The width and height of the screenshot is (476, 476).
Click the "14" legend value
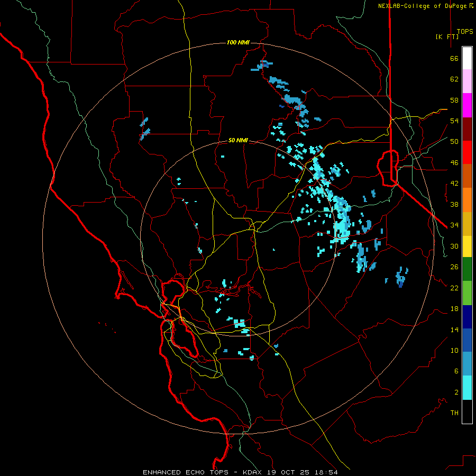pos(454,329)
